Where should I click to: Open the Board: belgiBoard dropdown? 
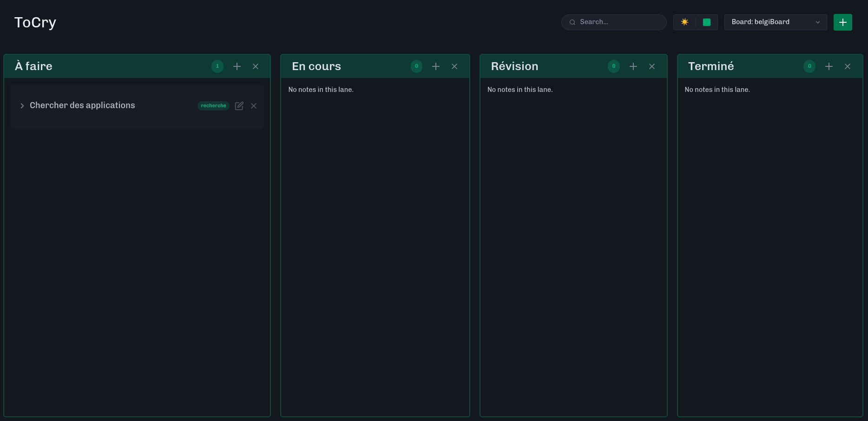(776, 22)
